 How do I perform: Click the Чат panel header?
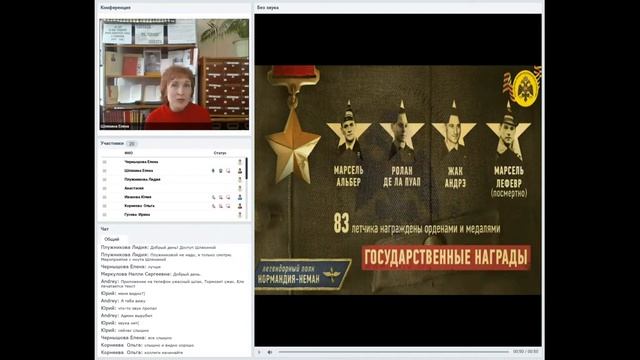tap(104, 229)
